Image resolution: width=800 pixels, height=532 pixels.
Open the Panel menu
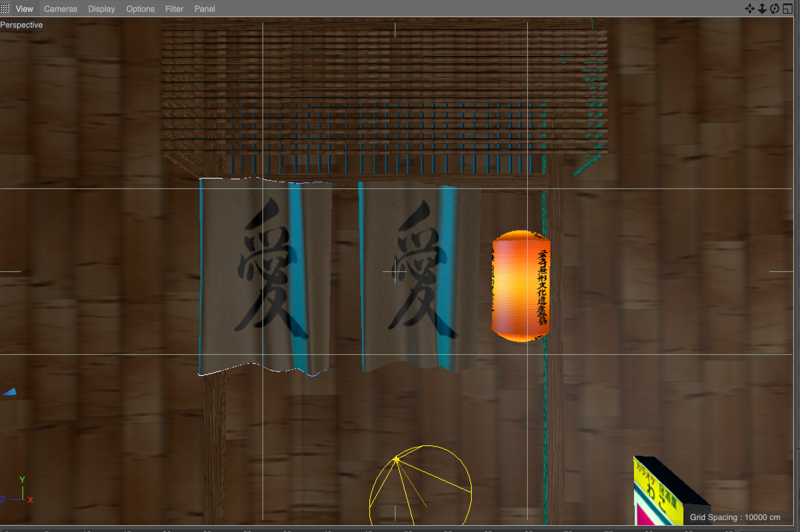(204, 9)
